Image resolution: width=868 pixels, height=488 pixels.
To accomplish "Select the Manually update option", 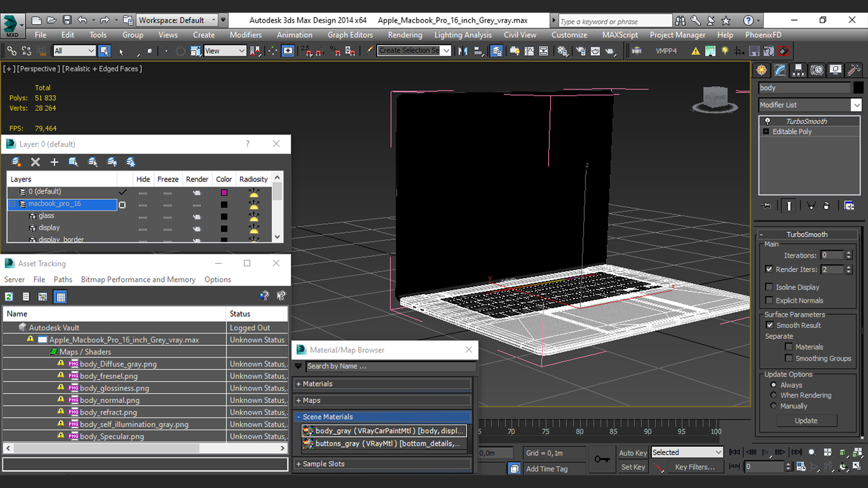I will point(774,406).
